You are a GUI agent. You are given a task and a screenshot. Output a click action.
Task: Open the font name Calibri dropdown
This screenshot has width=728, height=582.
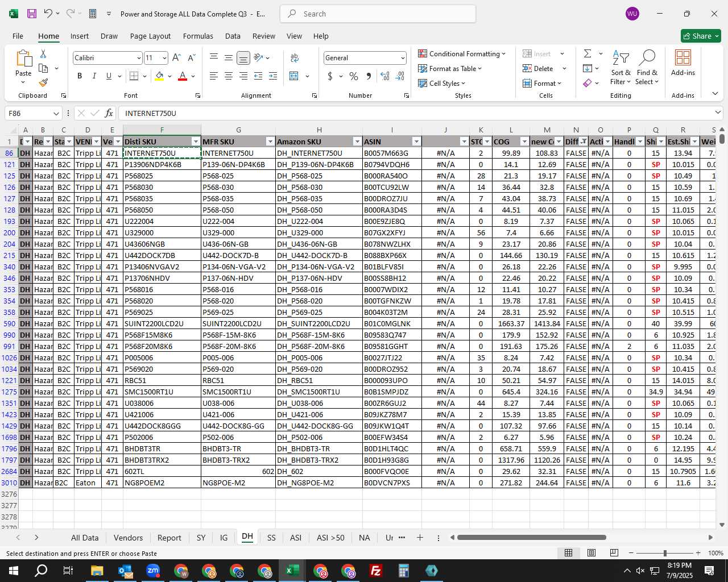(138, 58)
